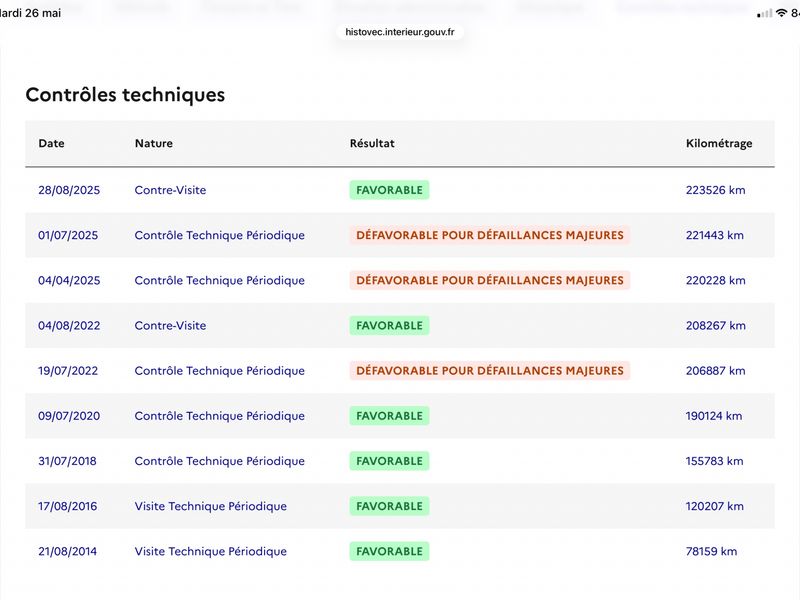Tap the Wi-Fi status icon

[x=781, y=13]
